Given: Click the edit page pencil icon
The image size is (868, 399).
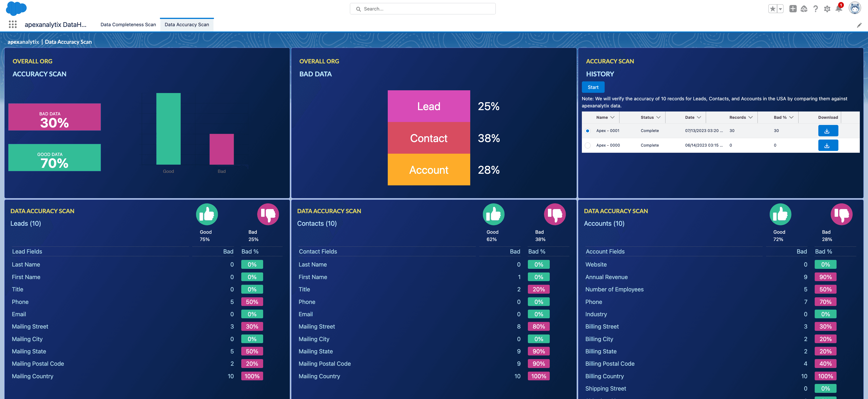Looking at the screenshot, I should (859, 25).
